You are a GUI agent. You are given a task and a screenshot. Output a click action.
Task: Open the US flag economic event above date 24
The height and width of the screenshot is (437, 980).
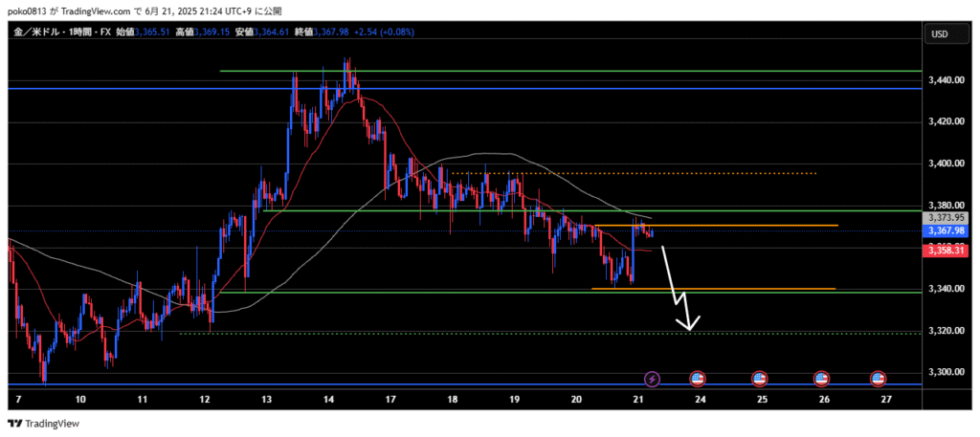[697, 379]
